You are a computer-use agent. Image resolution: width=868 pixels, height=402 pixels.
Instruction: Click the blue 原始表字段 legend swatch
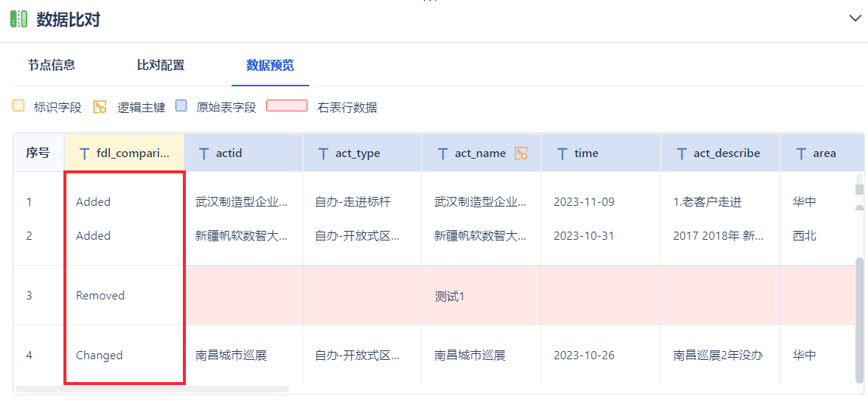181,106
